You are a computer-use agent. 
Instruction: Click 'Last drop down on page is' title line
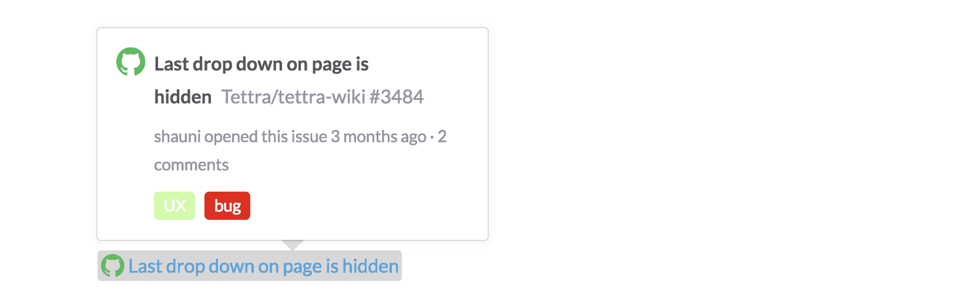[x=261, y=64]
